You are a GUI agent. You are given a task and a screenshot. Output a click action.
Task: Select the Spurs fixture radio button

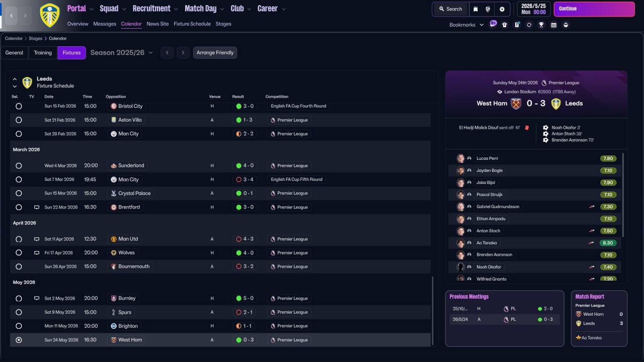pos(19,312)
